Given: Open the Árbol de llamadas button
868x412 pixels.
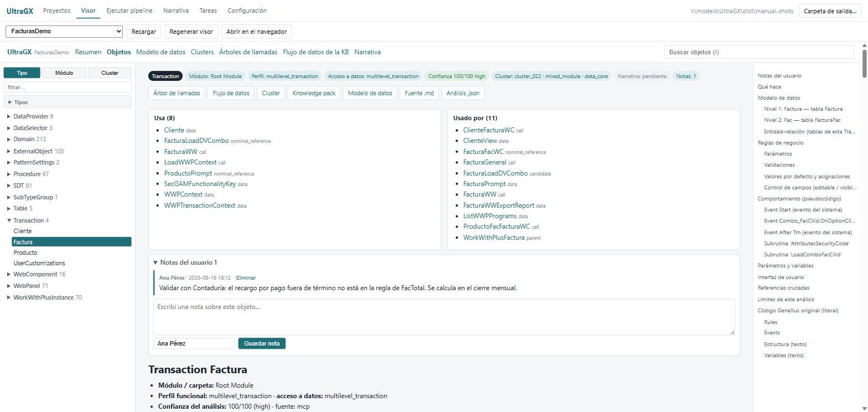Looking at the screenshot, I should click(177, 93).
